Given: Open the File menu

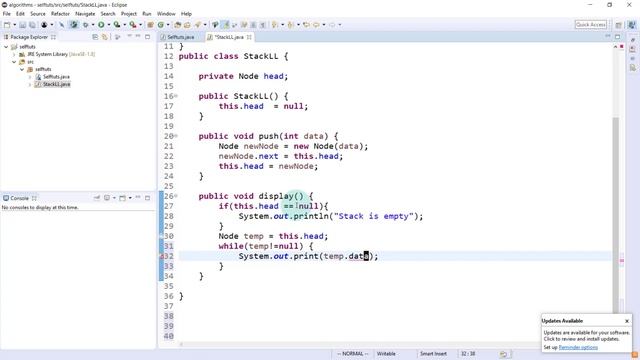Looking at the screenshot, I should tap(7, 13).
